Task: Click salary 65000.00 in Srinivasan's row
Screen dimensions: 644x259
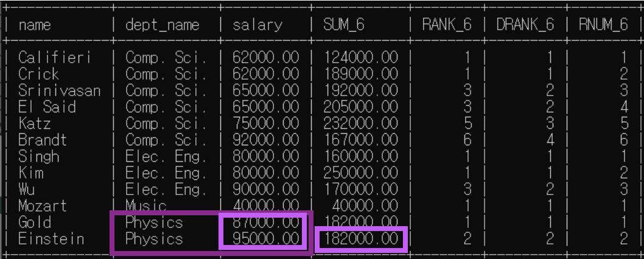Action: click(266, 91)
